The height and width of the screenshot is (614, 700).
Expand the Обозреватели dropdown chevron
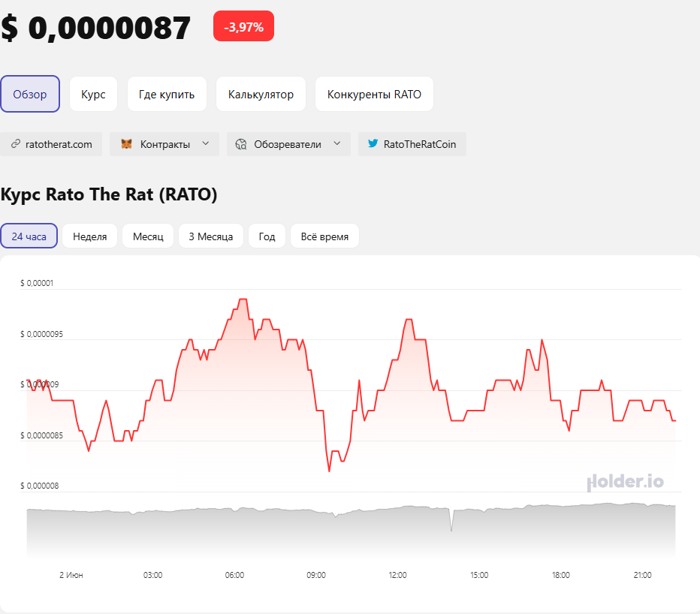336,144
